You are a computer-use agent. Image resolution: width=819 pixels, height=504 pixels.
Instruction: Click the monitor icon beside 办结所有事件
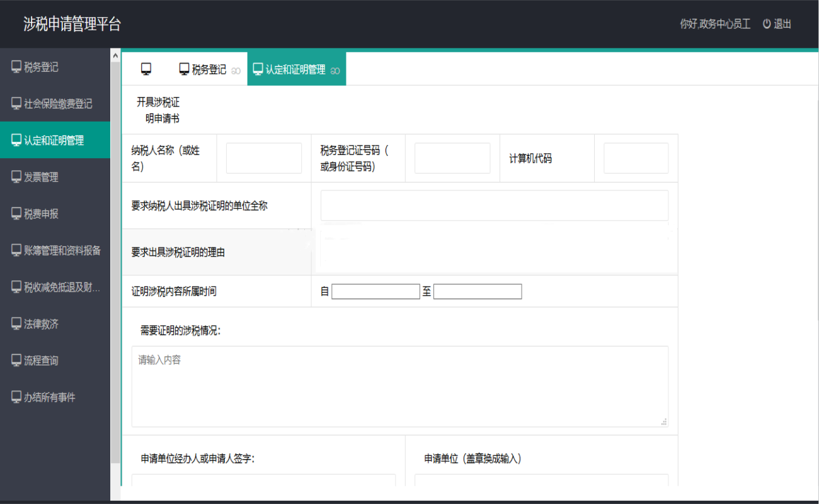16,396
